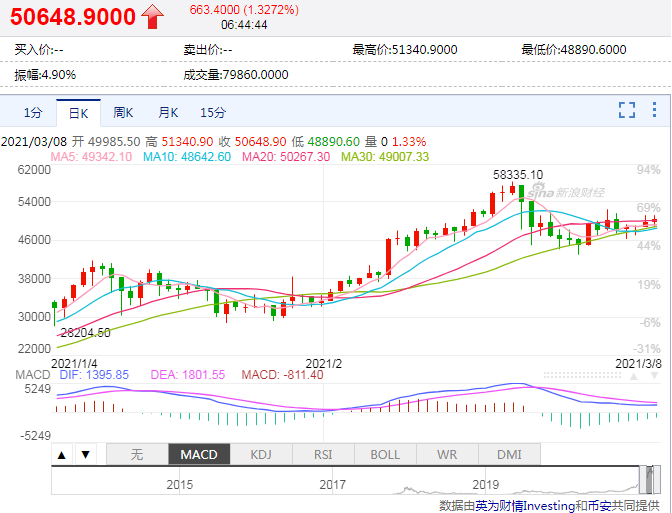Click the MA5: 49342.10 legend
This screenshot has height=513, width=672.
pyautogui.click(x=91, y=157)
